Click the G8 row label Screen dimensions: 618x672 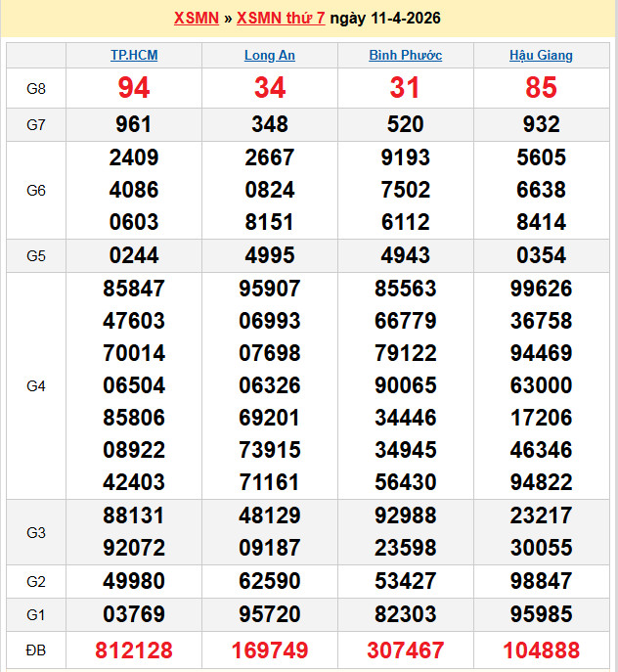[x=36, y=89]
